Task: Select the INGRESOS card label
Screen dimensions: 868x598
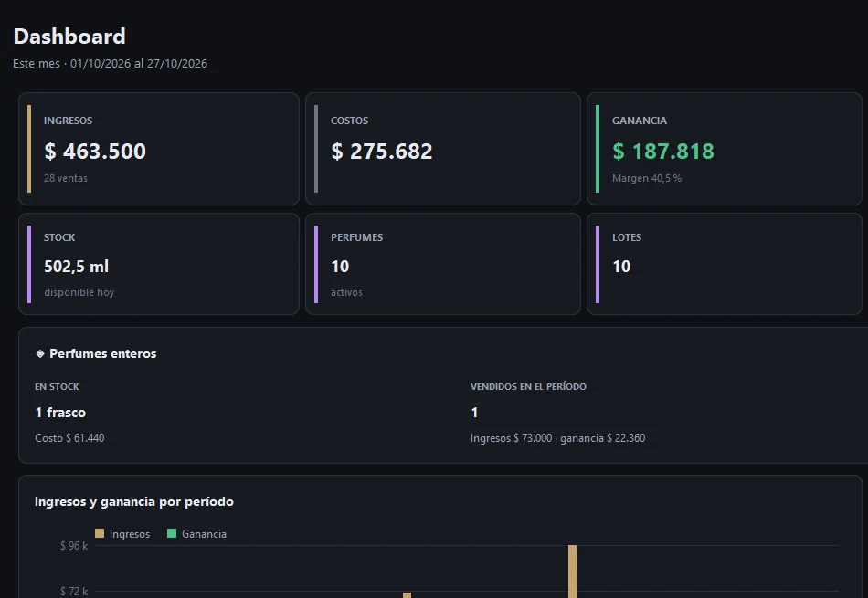Action: pyautogui.click(x=69, y=121)
